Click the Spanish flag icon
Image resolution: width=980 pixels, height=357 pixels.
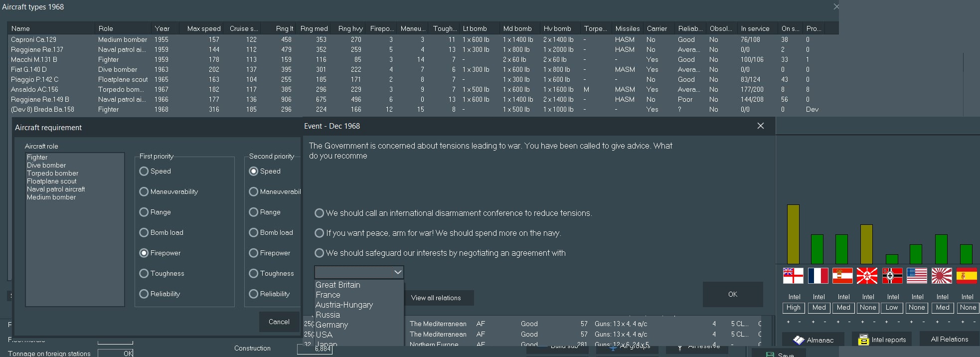pos(966,276)
